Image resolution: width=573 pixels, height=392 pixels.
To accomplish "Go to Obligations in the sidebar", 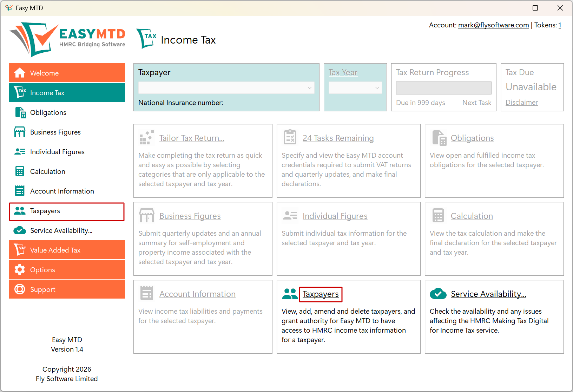I will [67, 112].
